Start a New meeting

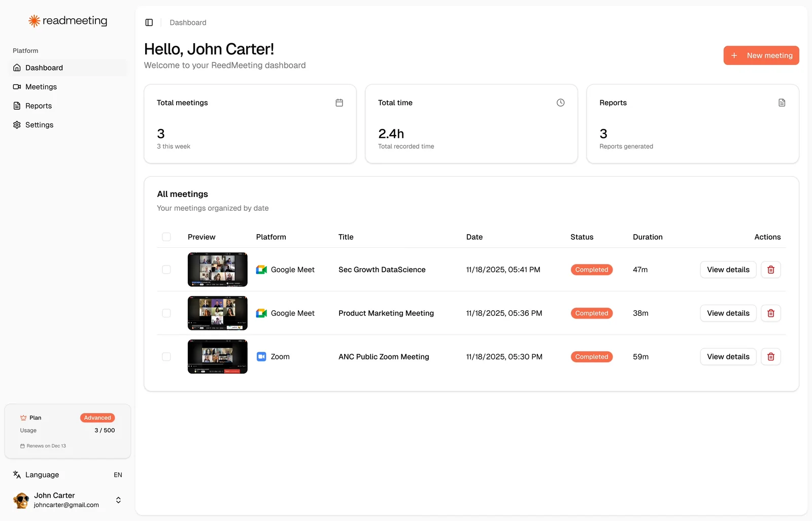click(x=761, y=55)
